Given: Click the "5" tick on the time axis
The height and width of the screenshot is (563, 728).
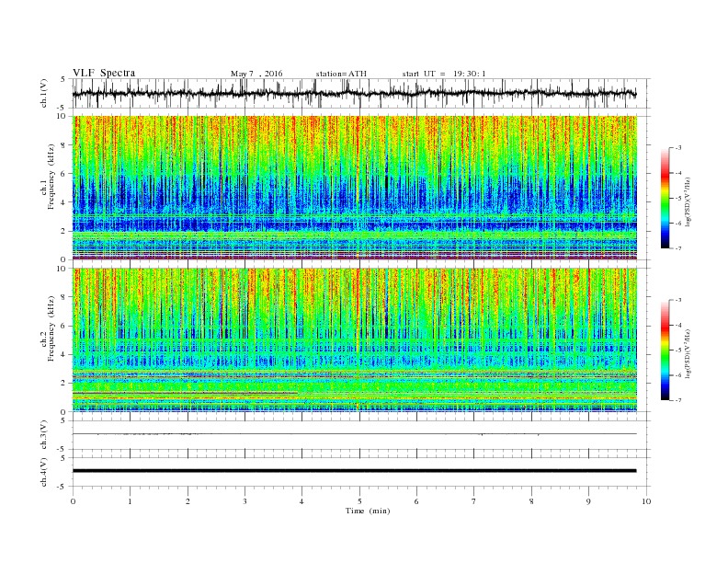Looking at the screenshot, I should point(359,501).
